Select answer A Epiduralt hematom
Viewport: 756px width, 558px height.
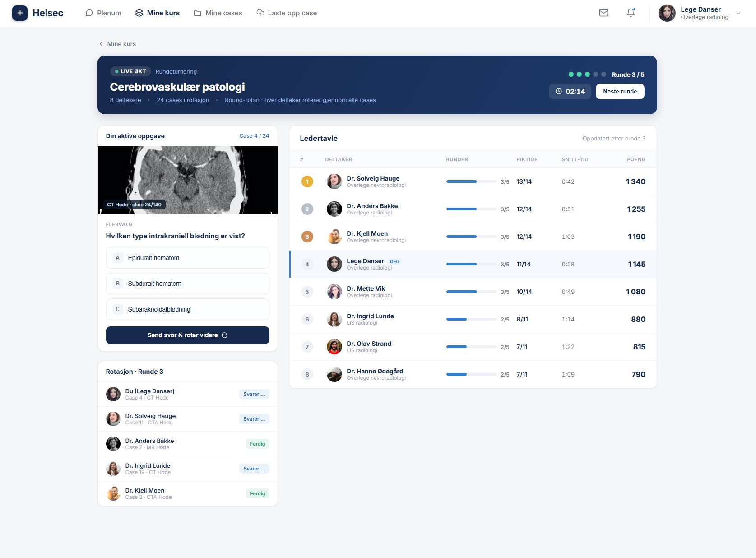pyautogui.click(x=188, y=258)
